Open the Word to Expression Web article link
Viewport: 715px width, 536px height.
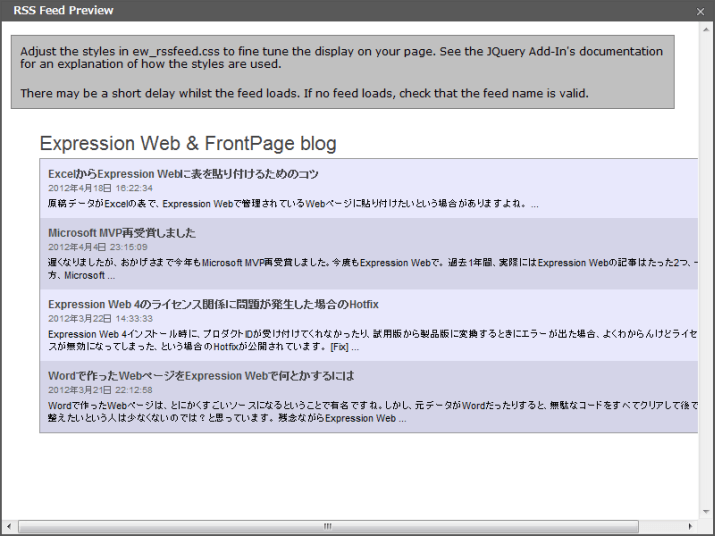(x=201, y=376)
